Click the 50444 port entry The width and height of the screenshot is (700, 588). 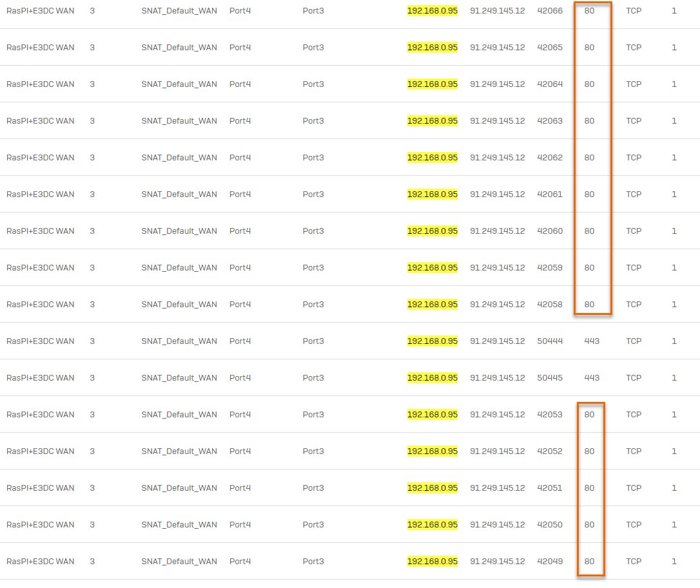coord(550,341)
